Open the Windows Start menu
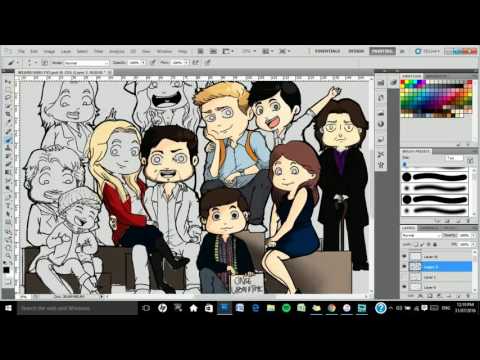The width and height of the screenshot is (480, 360). pyautogui.click(x=8, y=308)
